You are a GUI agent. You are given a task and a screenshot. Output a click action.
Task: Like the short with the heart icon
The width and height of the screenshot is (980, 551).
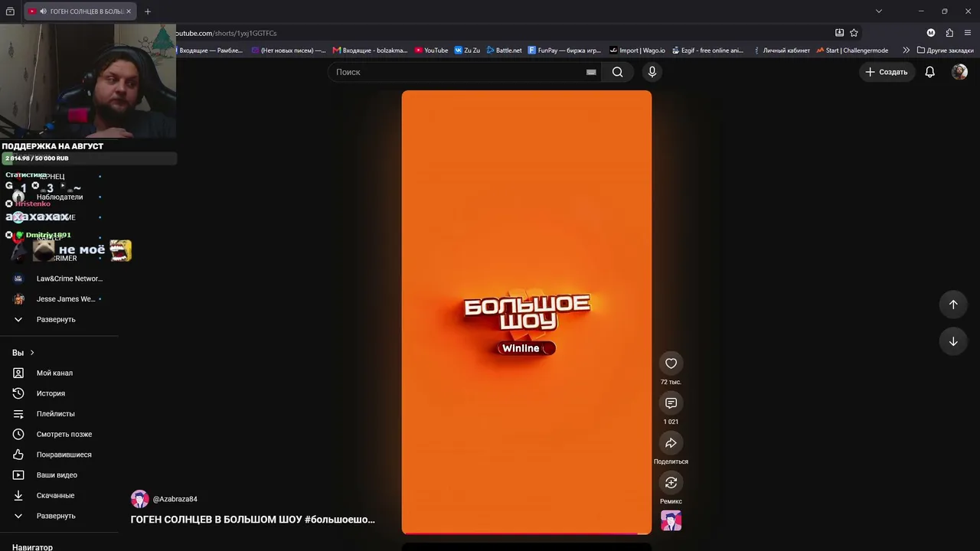click(671, 364)
